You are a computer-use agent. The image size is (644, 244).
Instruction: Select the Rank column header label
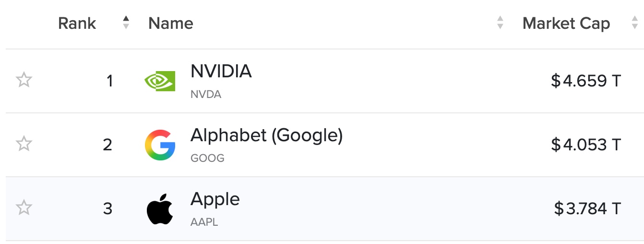click(x=77, y=23)
